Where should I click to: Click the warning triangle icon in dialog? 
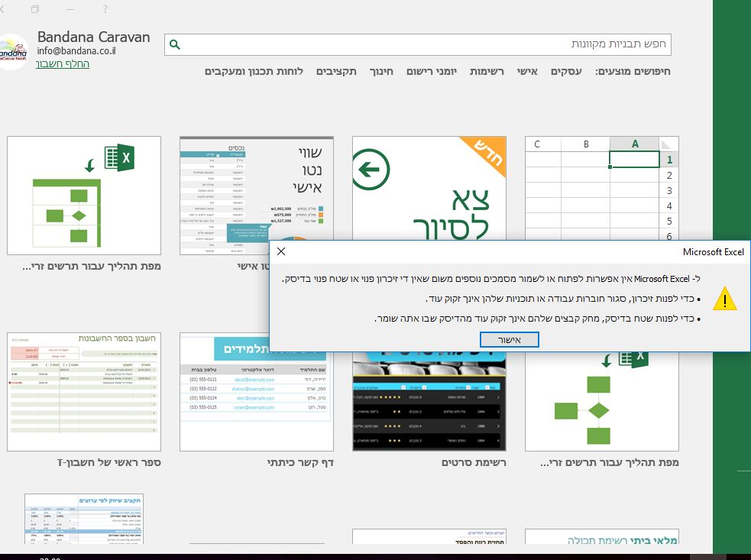(724, 298)
